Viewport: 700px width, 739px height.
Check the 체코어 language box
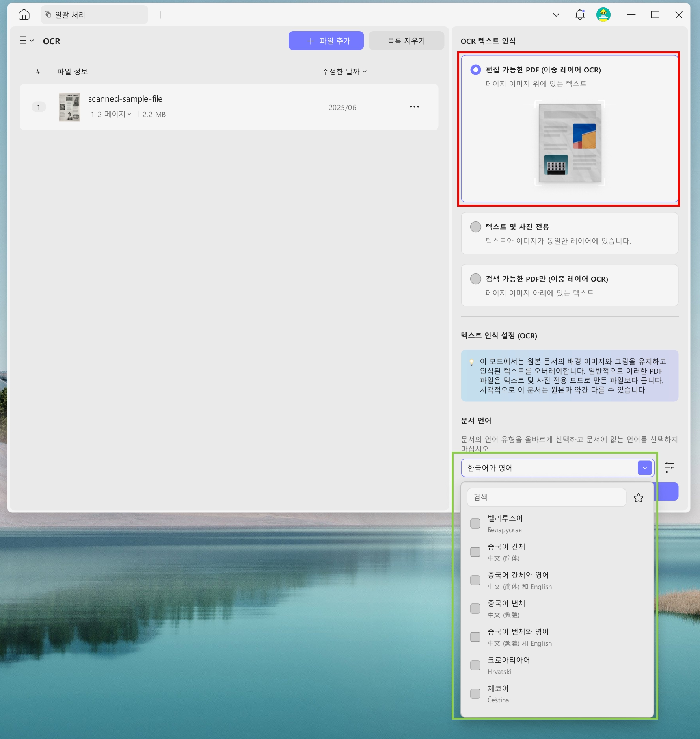(x=475, y=694)
